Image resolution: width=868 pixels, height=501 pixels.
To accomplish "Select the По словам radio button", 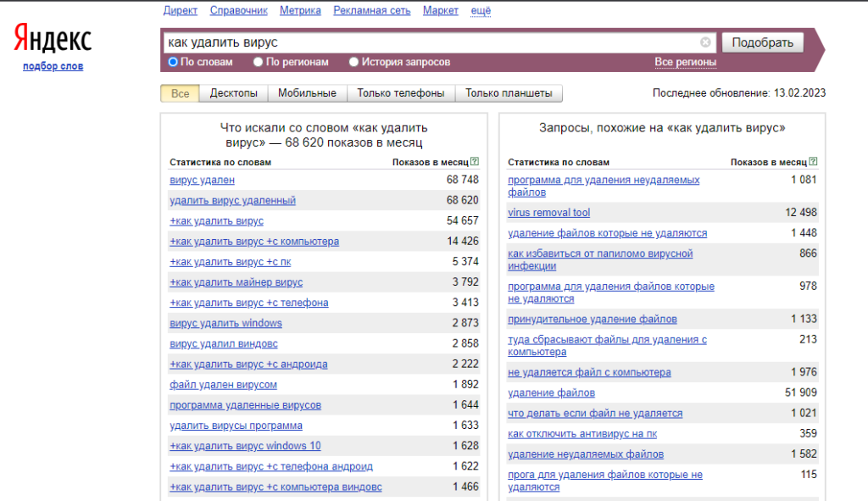I will 173,62.
